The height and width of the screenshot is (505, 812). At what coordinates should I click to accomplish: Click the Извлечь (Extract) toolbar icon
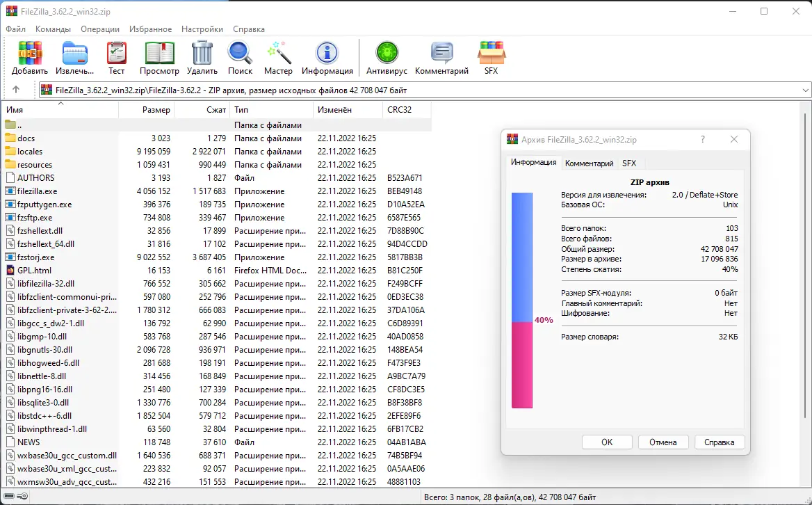coord(75,53)
